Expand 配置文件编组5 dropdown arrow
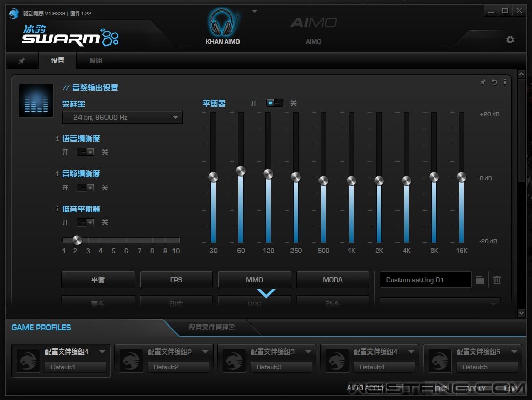Viewport: 532px width, 400px height. pyautogui.click(x=514, y=352)
